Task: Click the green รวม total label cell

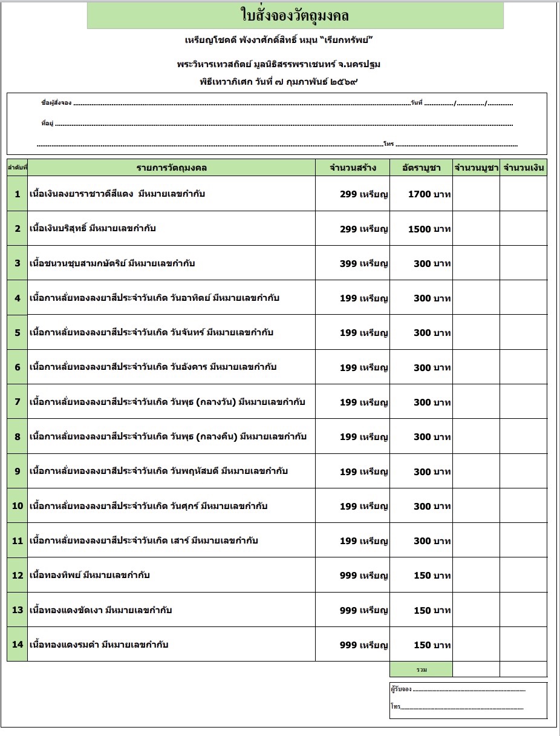Action: pyautogui.click(x=421, y=669)
